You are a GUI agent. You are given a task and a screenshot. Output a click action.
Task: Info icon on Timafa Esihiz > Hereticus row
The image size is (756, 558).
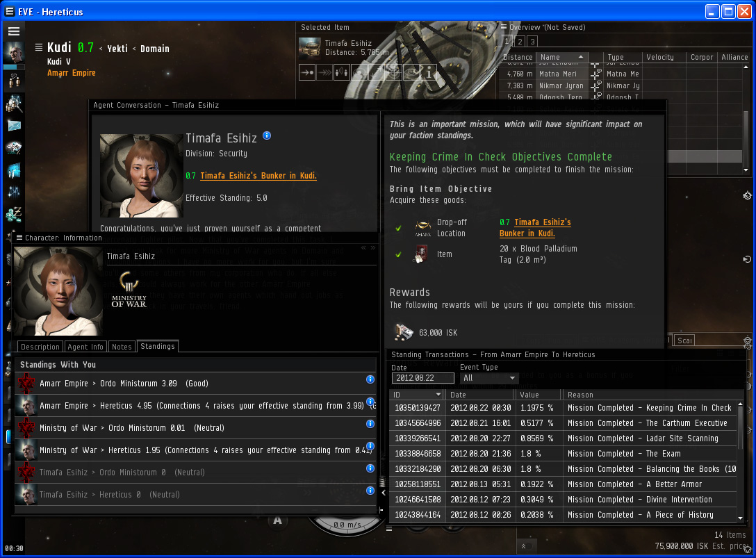tap(370, 491)
